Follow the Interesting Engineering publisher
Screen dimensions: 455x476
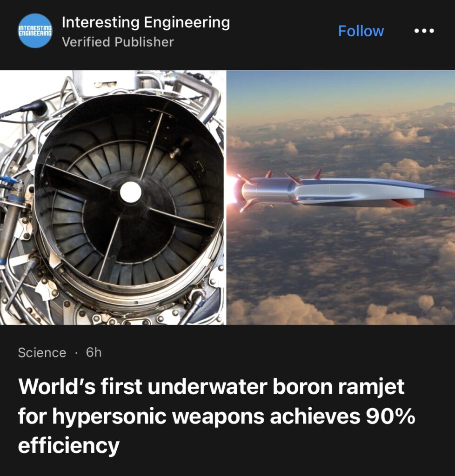pos(361,31)
